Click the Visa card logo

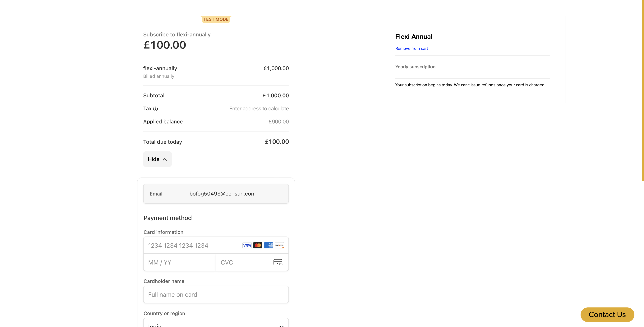pyautogui.click(x=247, y=245)
